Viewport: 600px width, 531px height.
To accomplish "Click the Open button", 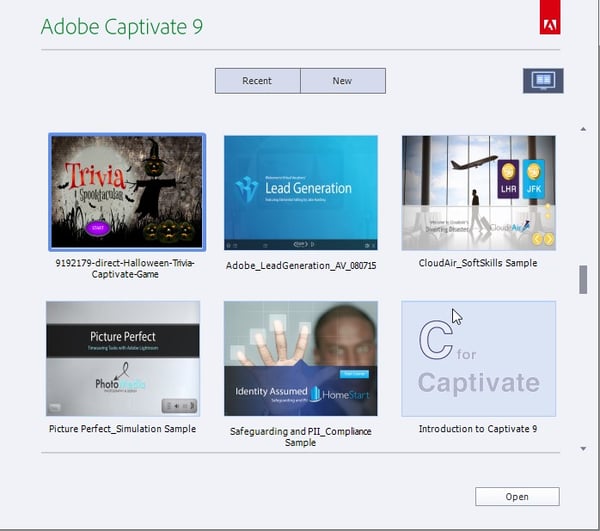I will (517, 497).
